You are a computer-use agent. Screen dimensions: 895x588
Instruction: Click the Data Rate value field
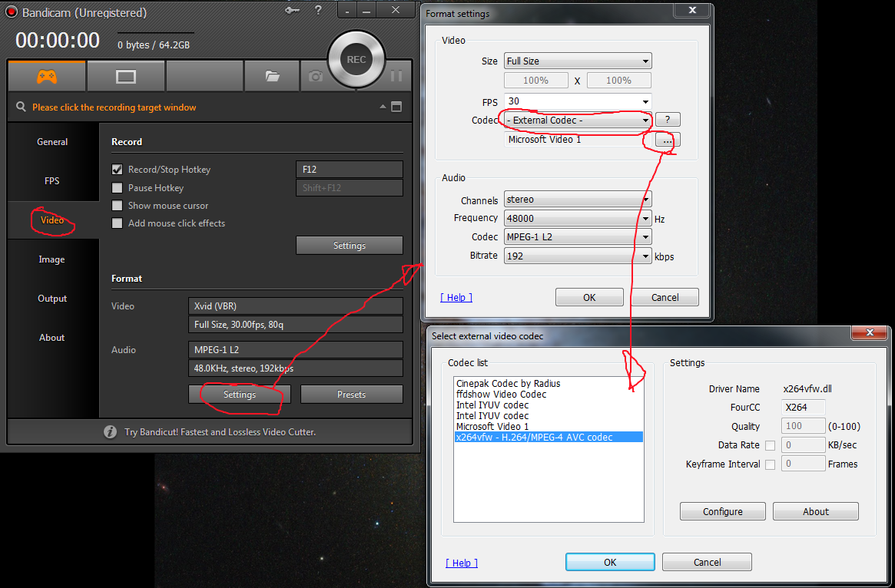click(803, 445)
